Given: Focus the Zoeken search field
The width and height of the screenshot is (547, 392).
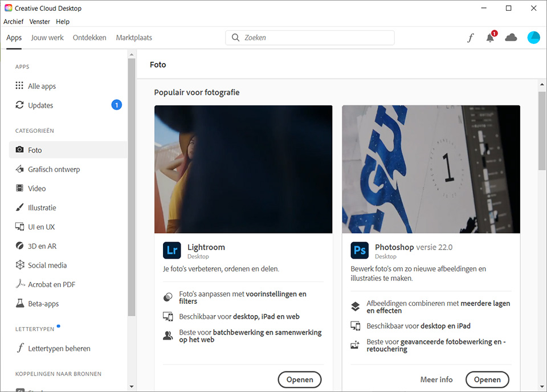Looking at the screenshot, I should pos(310,38).
